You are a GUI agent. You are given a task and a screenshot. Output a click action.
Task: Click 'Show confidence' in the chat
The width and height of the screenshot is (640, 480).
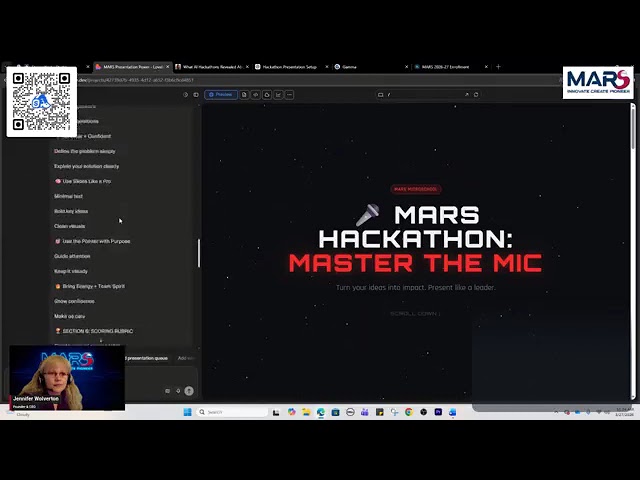point(74,301)
